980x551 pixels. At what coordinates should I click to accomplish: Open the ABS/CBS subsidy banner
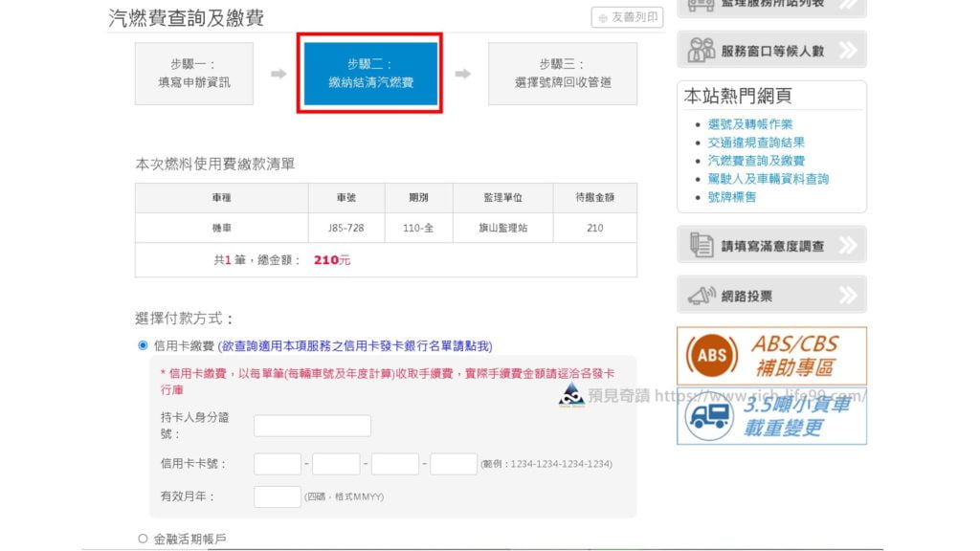[x=771, y=356]
